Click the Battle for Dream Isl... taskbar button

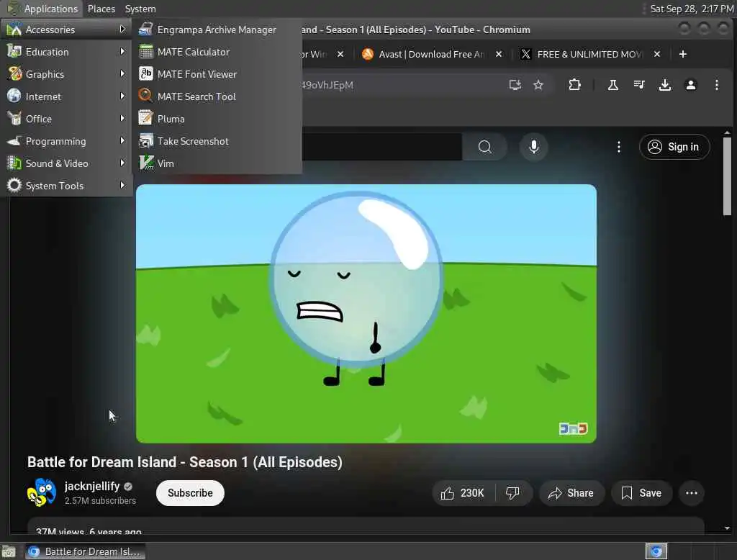coord(85,551)
